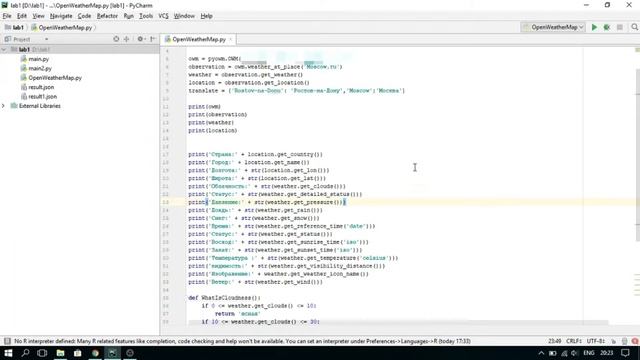Open the Tools menu
The image size is (640, 360).
click(x=146, y=16)
